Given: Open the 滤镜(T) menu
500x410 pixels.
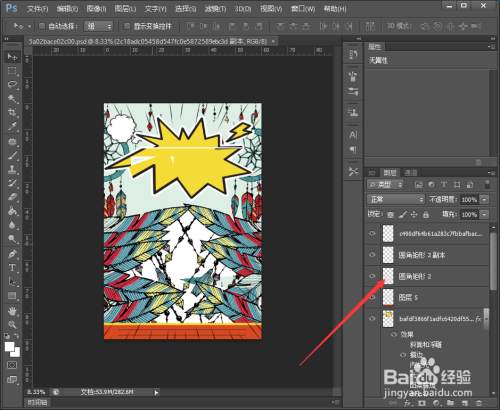Looking at the screenshot, I should [x=215, y=9].
